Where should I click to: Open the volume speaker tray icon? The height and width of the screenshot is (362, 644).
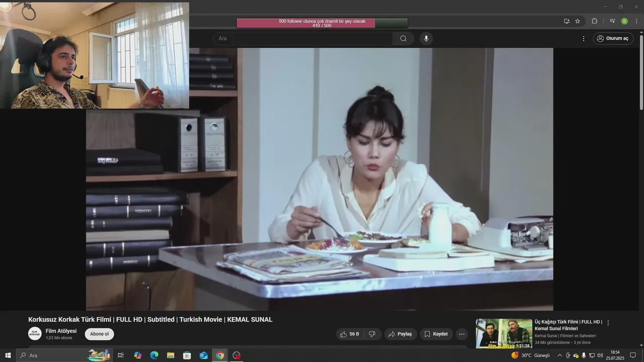(600, 355)
